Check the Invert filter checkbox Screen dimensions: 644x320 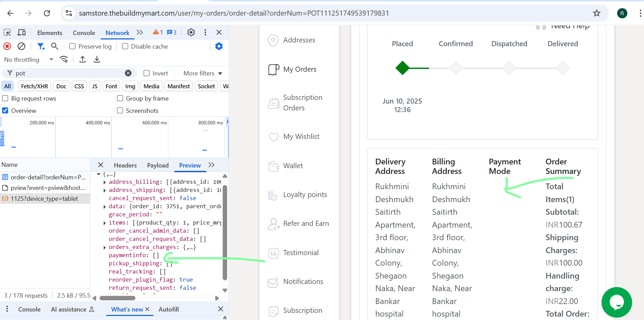[147, 73]
